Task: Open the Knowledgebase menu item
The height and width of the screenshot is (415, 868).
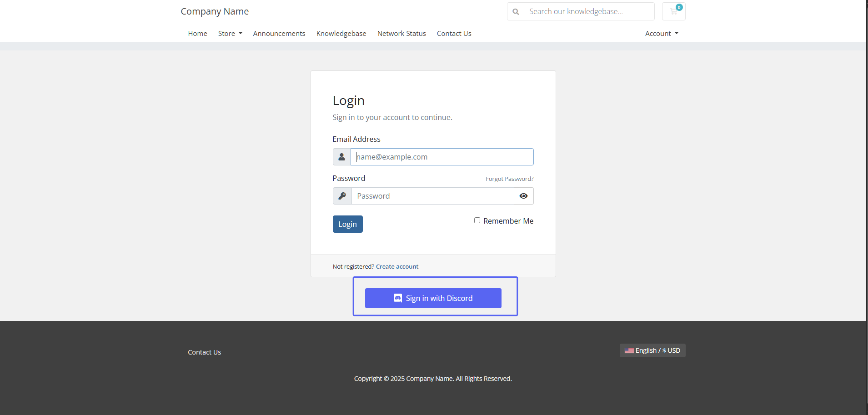Action: (341, 34)
